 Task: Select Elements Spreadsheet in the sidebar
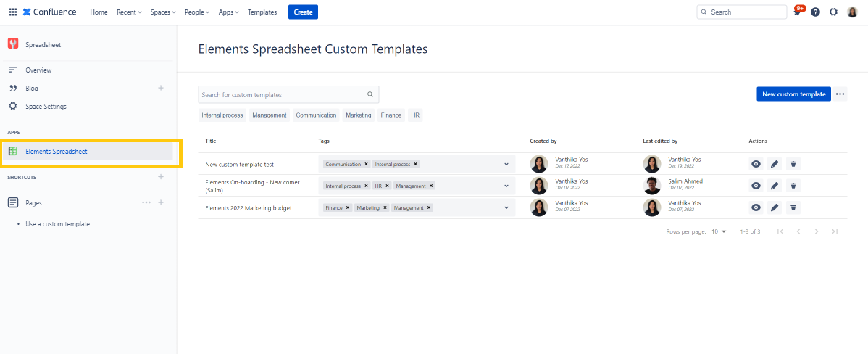point(57,152)
